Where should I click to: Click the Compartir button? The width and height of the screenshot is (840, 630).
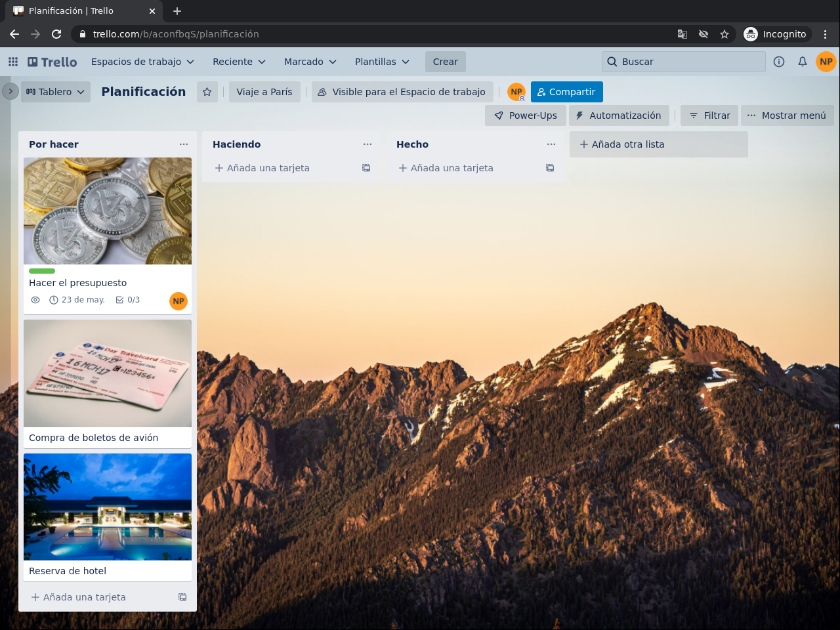point(567,92)
